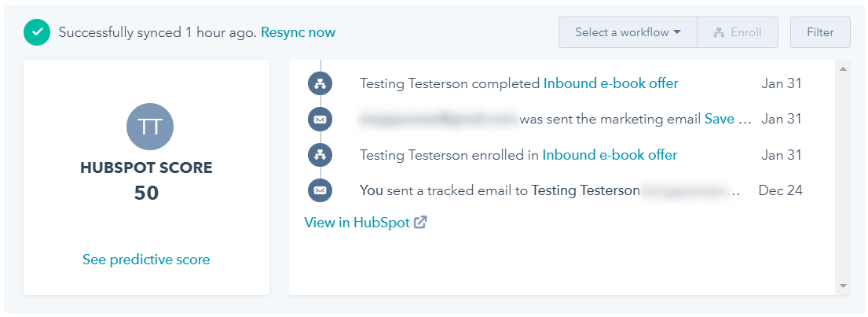Open the Filter button
Image resolution: width=868 pixels, height=317 pixels.
coord(820,33)
